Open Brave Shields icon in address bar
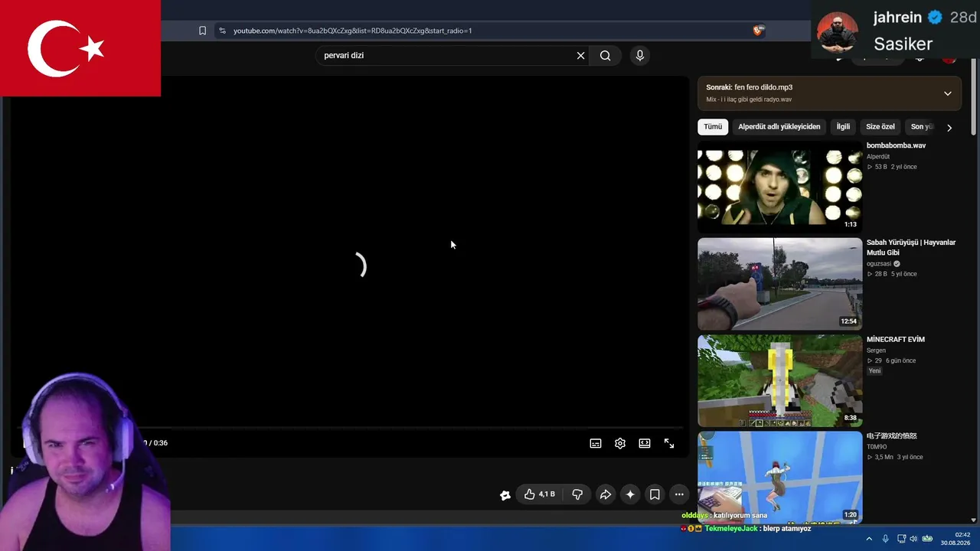The height and width of the screenshot is (551, 980). [x=758, y=31]
